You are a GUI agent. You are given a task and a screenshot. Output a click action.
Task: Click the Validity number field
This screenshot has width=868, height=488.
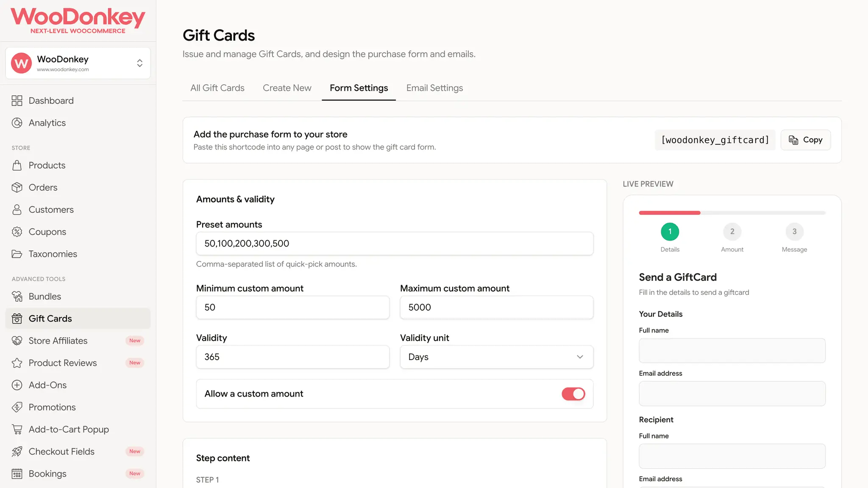tap(293, 357)
